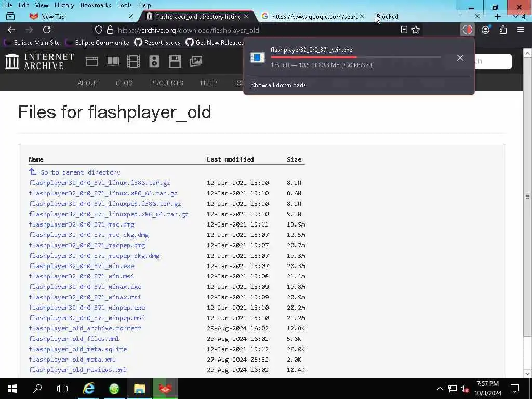The image size is (532, 399).
Task: Download flashplayer32_0r0_371_win.msi
Action: tap(82, 276)
